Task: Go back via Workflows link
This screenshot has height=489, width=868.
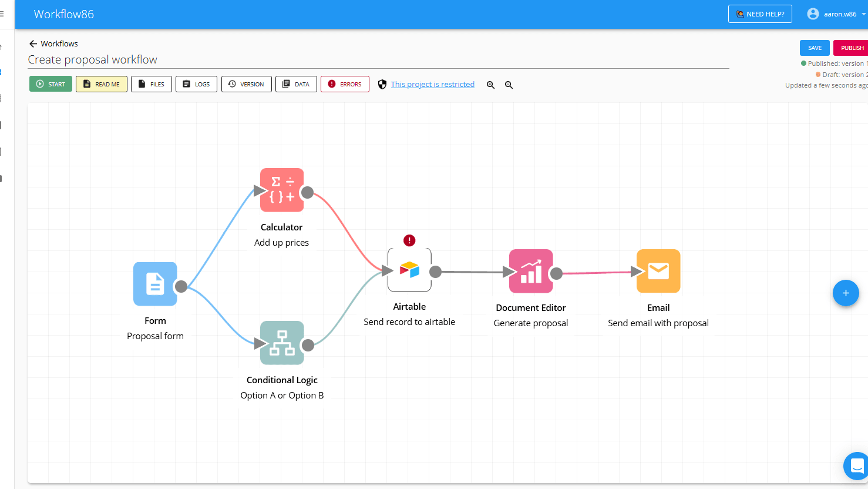Action: (59, 43)
